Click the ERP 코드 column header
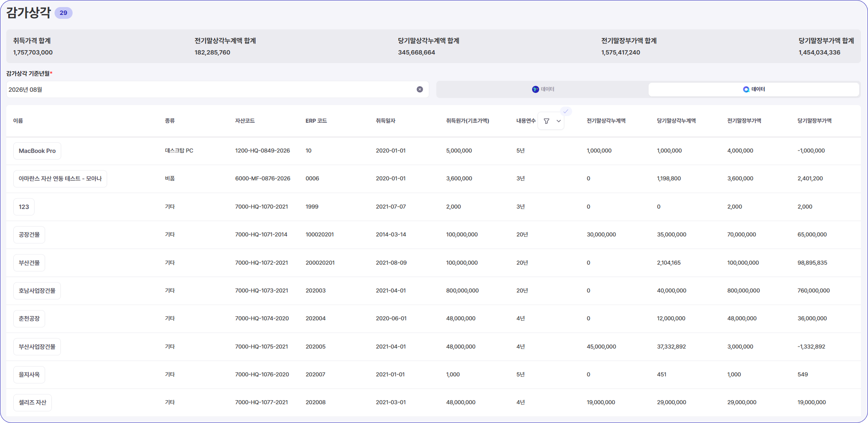 coord(316,121)
